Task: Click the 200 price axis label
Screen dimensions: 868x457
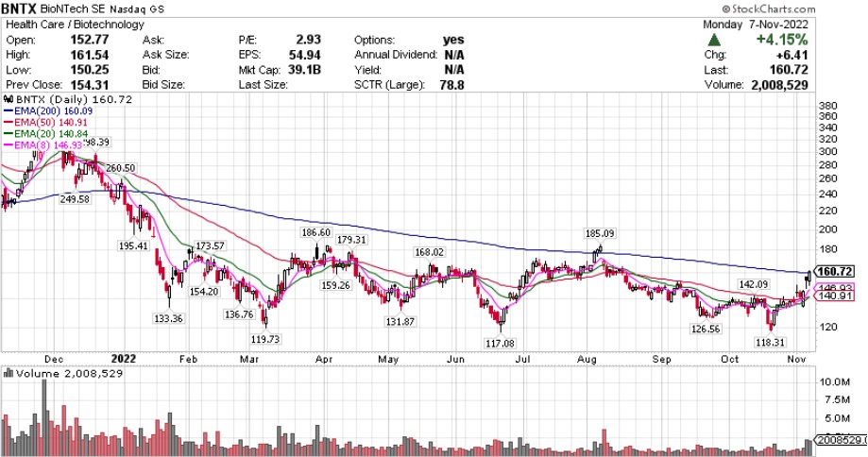Action: [x=827, y=229]
